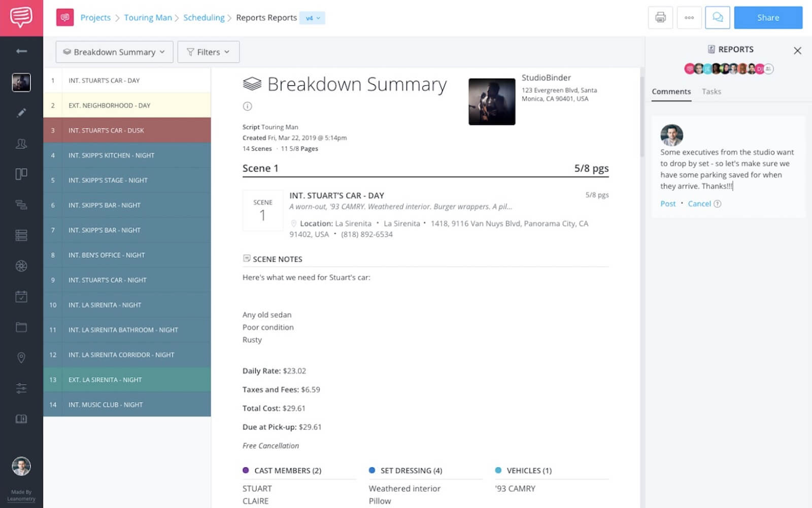
Task: Switch to the Tasks tab
Action: click(711, 91)
